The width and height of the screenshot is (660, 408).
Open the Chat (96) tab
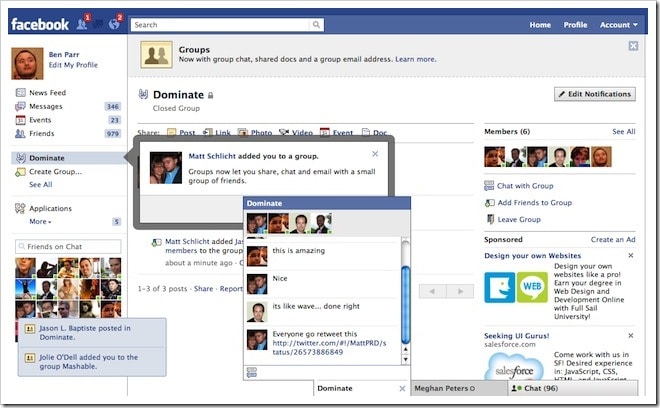pos(573,388)
